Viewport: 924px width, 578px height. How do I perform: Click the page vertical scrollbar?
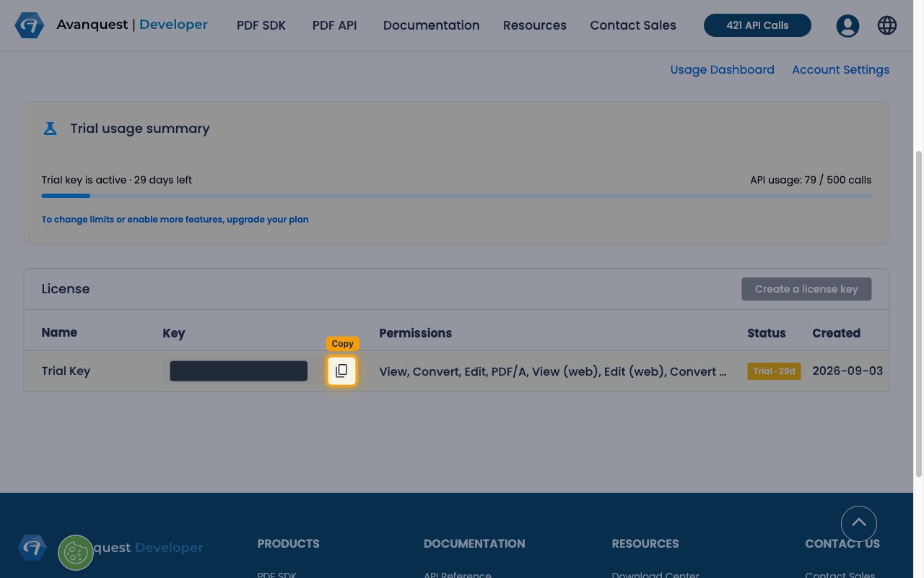coord(919,314)
